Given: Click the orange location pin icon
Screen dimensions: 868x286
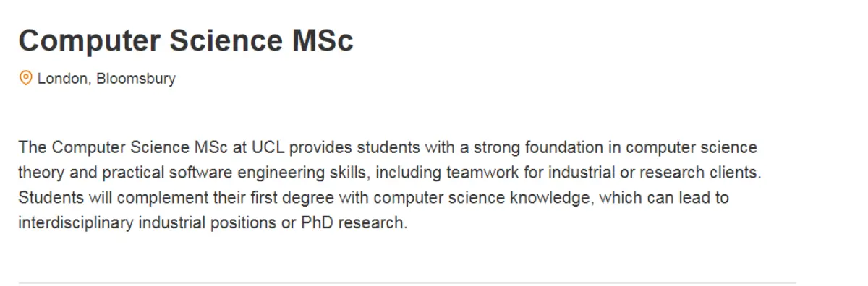Looking at the screenshot, I should coord(26,78).
